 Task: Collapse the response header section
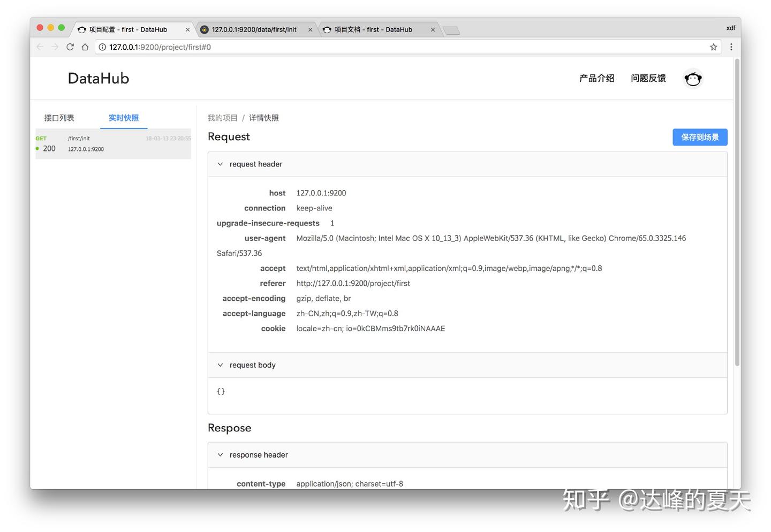click(x=467, y=455)
